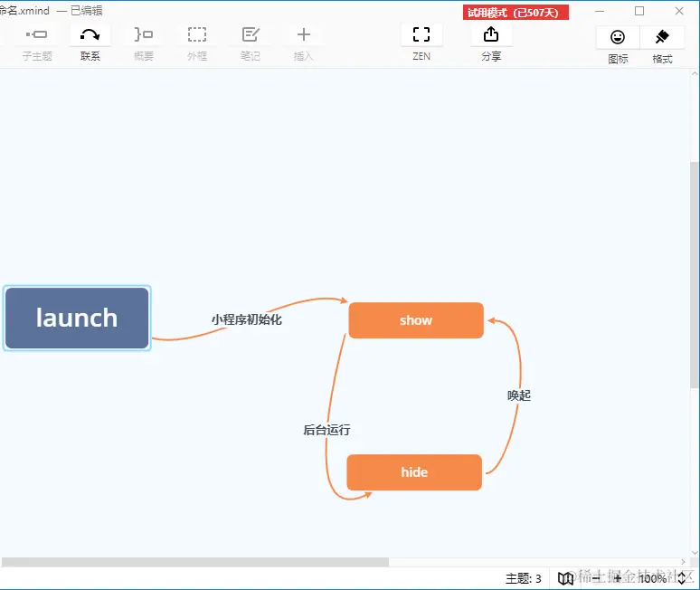The width and height of the screenshot is (700, 590).
Task: Select the 唤起 relationship label
Action: tap(519, 395)
